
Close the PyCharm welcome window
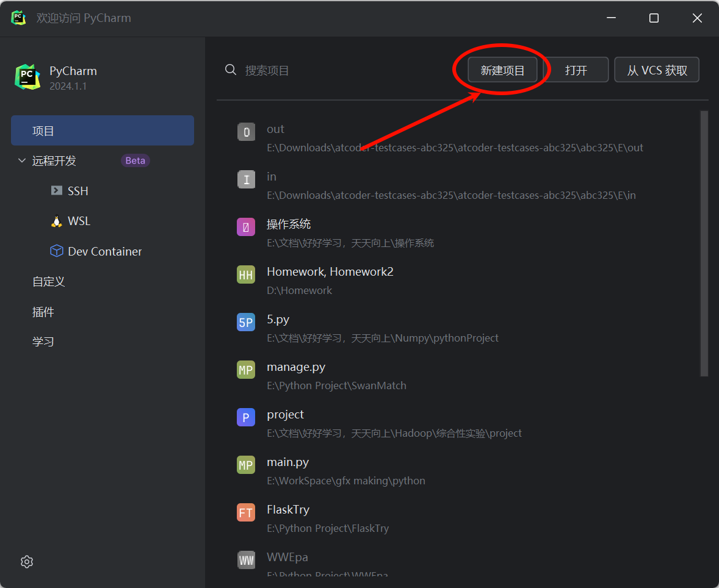point(697,18)
